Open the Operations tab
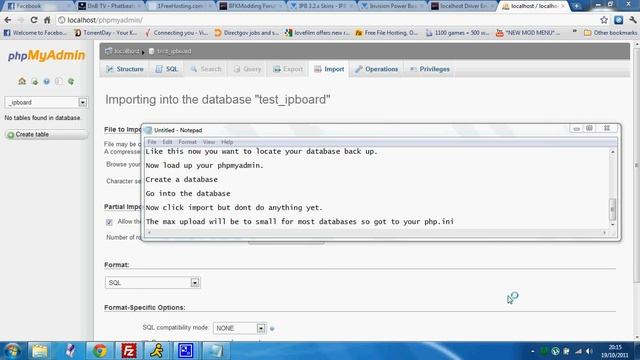640x360 pixels. pyautogui.click(x=376, y=69)
